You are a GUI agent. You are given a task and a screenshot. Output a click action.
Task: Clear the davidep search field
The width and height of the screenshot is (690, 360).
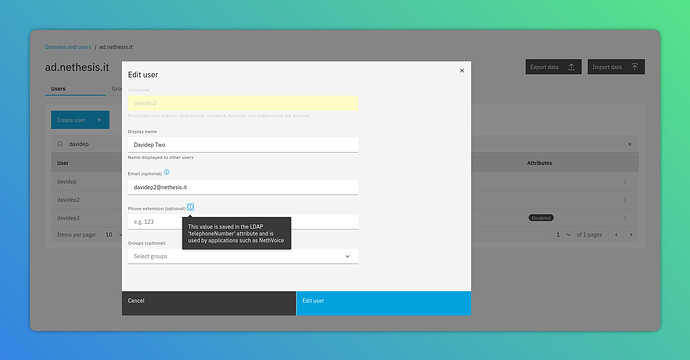[629, 144]
